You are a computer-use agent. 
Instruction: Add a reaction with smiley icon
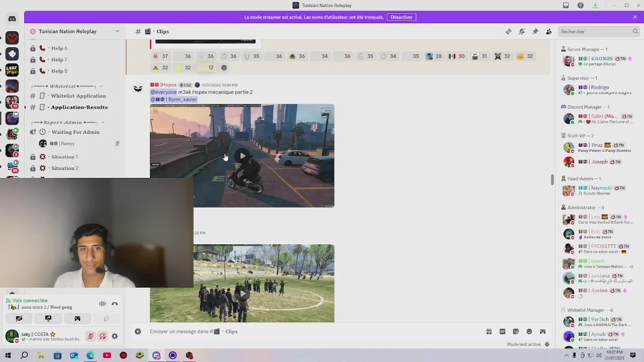click(224, 67)
